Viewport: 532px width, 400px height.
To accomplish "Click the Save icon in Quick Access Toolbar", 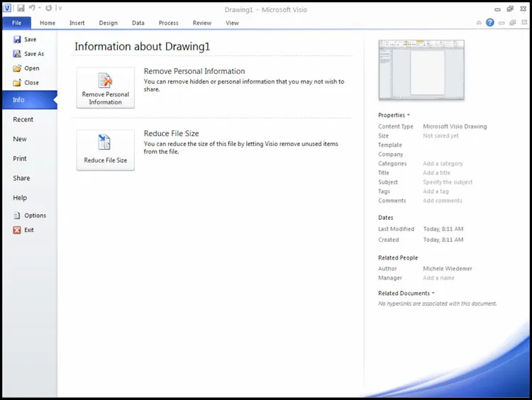I will [x=21, y=8].
